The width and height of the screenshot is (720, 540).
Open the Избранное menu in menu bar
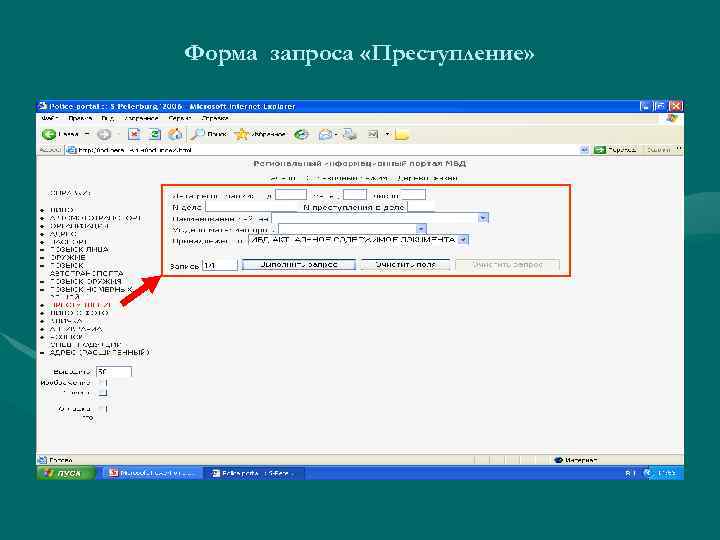point(141,118)
